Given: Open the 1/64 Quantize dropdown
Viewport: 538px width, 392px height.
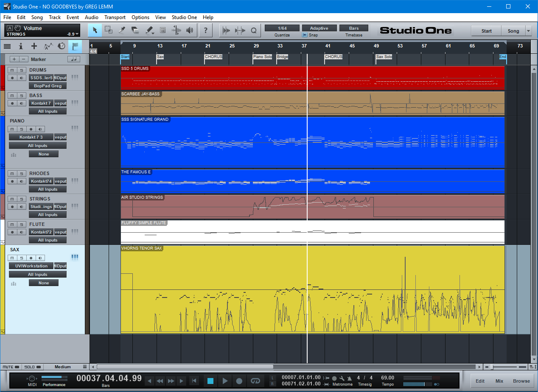Looking at the screenshot, I should tap(282, 28).
